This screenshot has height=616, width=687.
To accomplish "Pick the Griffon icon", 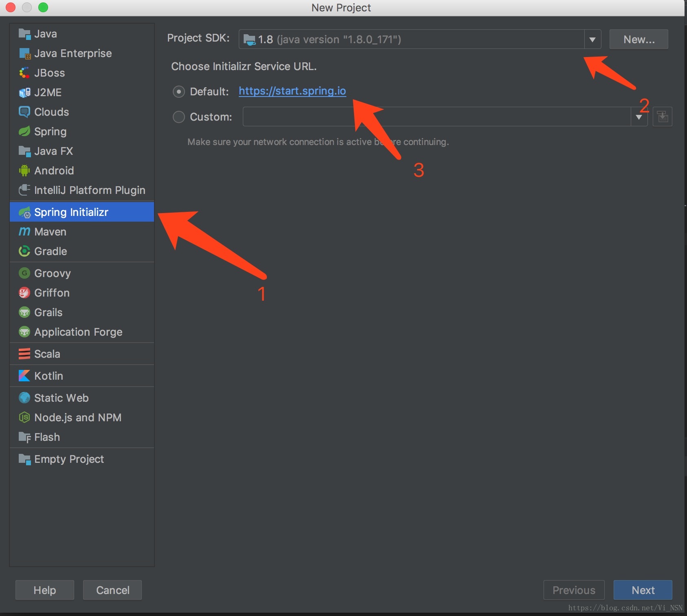I will 24,293.
